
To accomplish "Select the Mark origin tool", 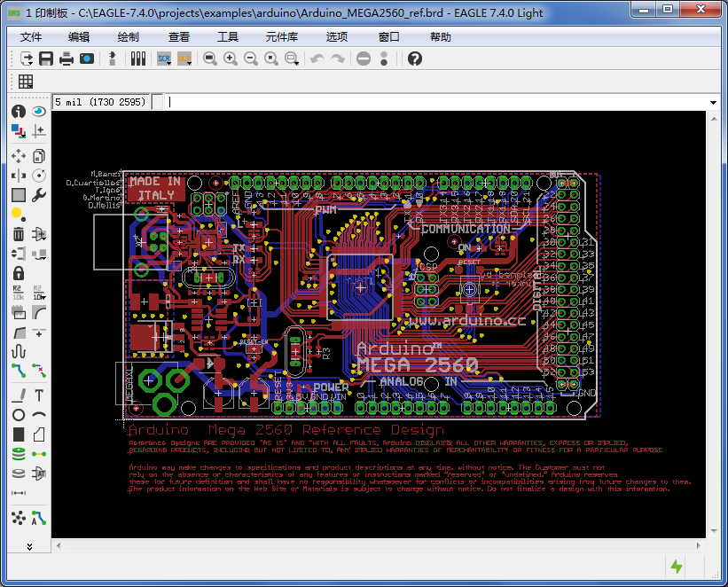I will (39, 131).
